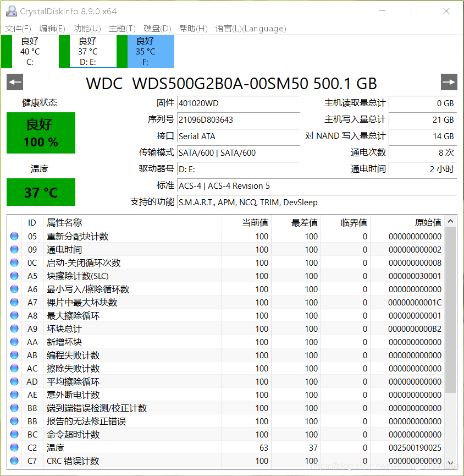Viewport: 464px width, 476px height.
Task: Click the 属性名称 column header
Action: point(132,222)
